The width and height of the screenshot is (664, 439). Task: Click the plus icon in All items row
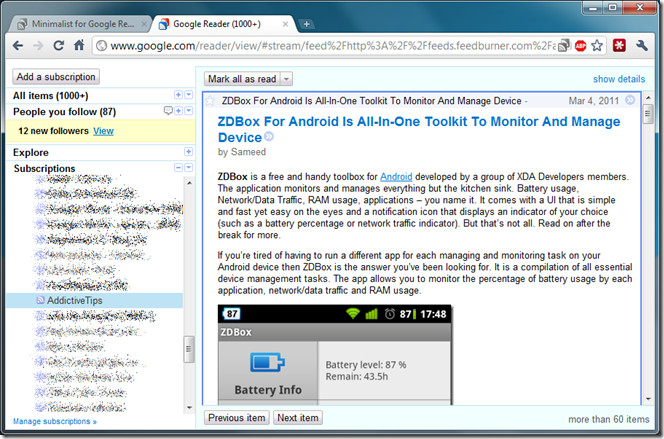[178, 95]
